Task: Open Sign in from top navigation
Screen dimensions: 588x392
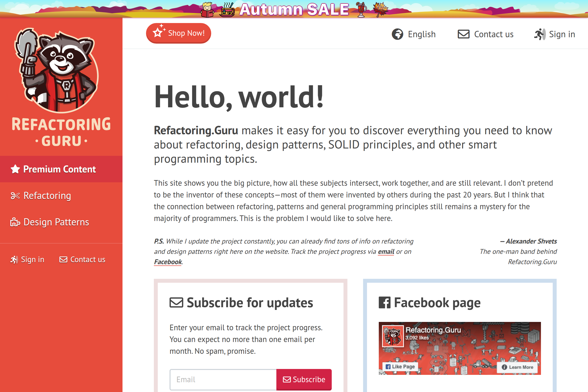Action: [554, 34]
